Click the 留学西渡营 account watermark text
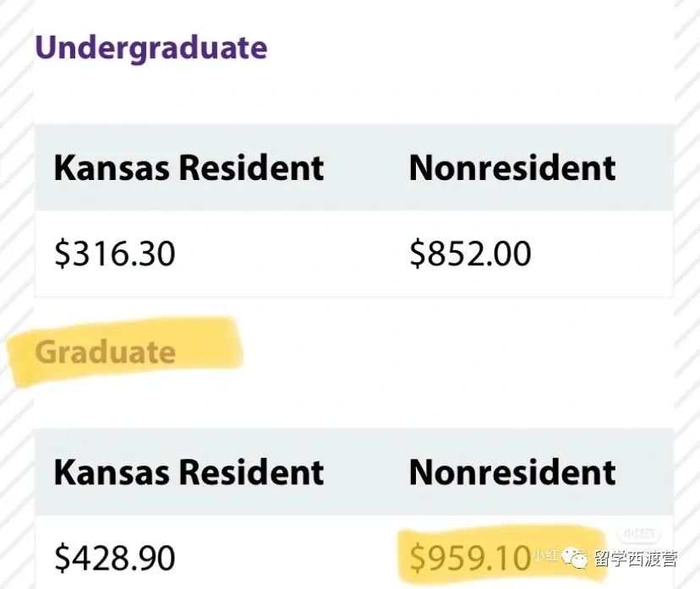The image size is (700, 589). [x=636, y=559]
